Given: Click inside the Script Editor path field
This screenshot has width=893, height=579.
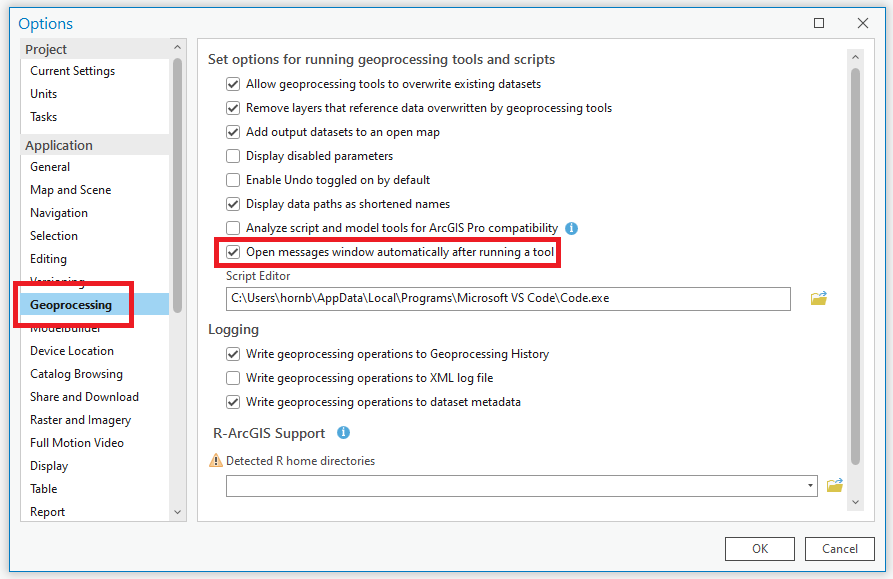Looking at the screenshot, I should (x=500, y=298).
